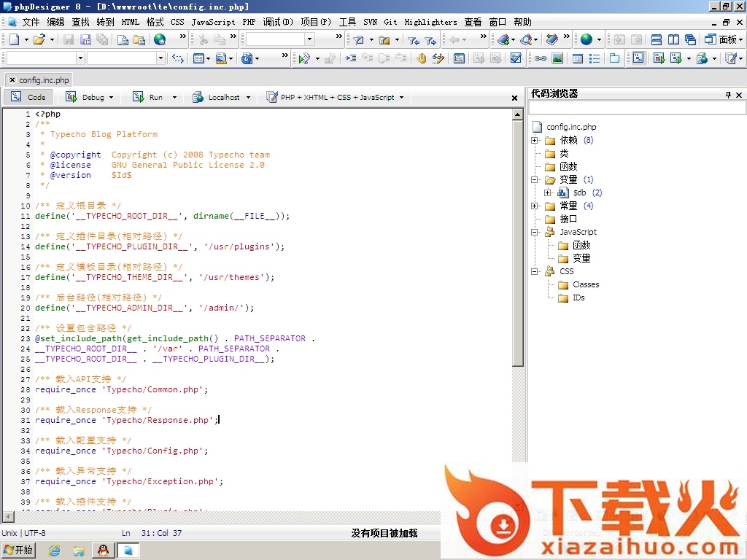
Task: Click the insert table toolbar icon
Action: tap(578, 58)
